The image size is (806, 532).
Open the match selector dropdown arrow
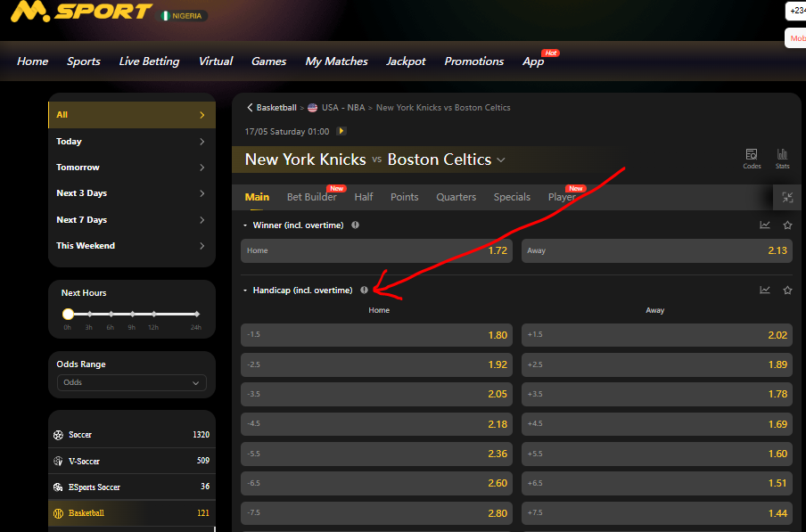point(501,160)
